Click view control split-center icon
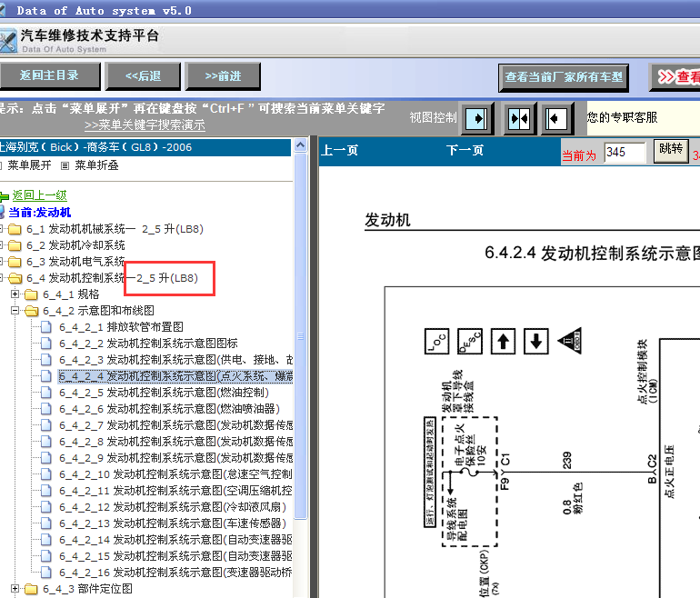 point(519,119)
